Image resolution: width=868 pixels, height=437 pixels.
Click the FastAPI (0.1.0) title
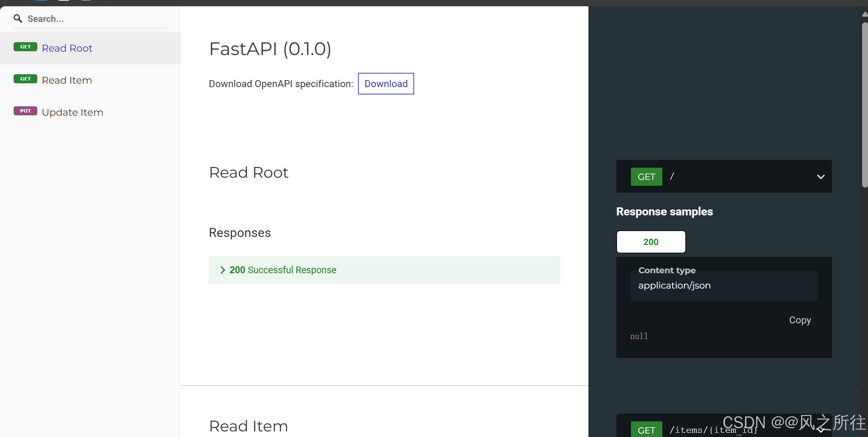coord(270,49)
